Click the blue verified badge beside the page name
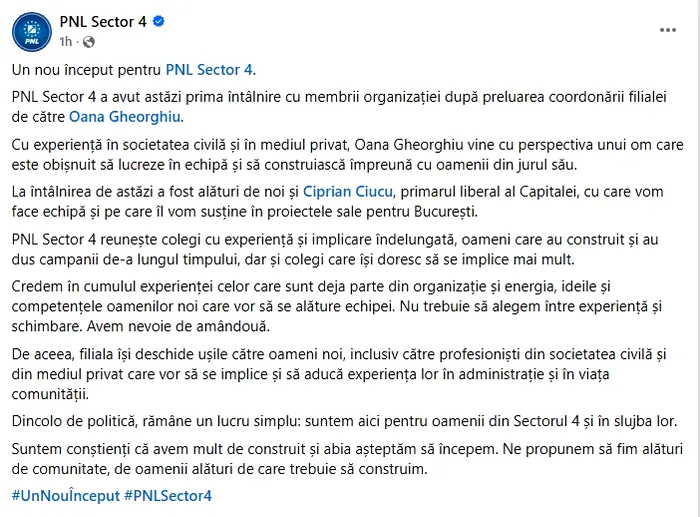This screenshot has width=700, height=517. [158, 21]
